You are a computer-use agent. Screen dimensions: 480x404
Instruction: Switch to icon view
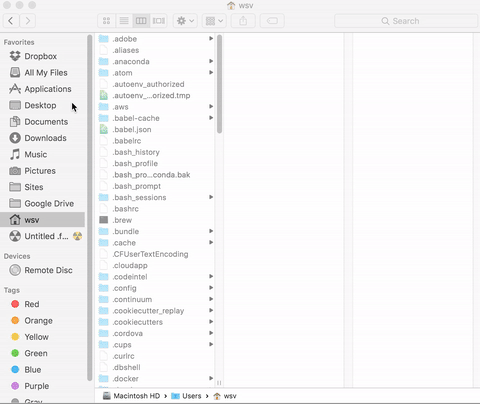(106, 21)
